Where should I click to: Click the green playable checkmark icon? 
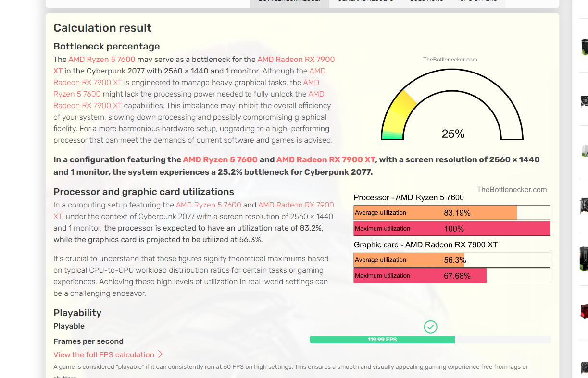[x=430, y=327]
